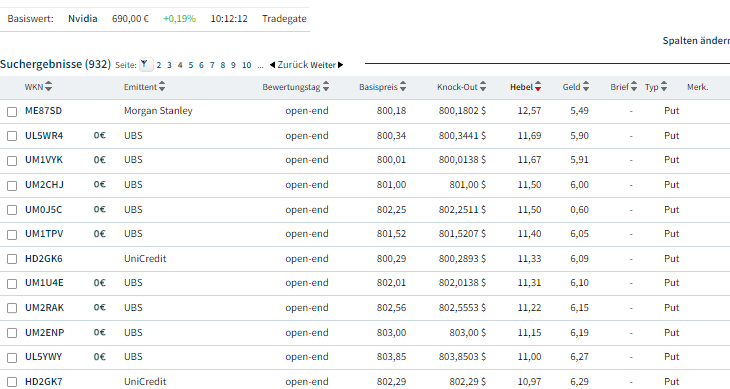Open the Nvidia Basiswert link
730x389 pixels.
[x=83, y=19]
